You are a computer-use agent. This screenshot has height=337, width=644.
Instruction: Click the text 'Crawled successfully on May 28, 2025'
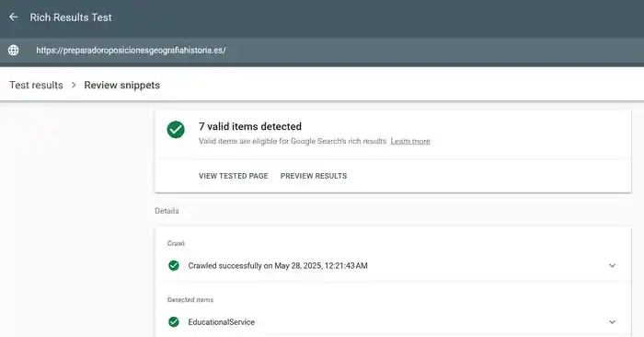tap(278, 266)
